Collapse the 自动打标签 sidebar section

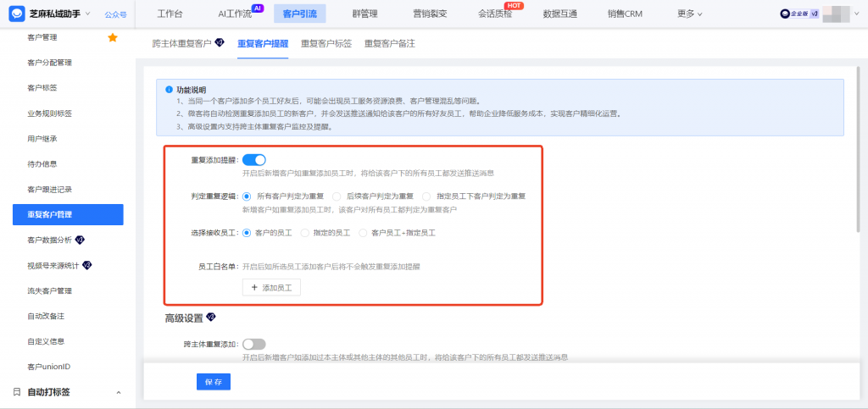click(x=118, y=392)
